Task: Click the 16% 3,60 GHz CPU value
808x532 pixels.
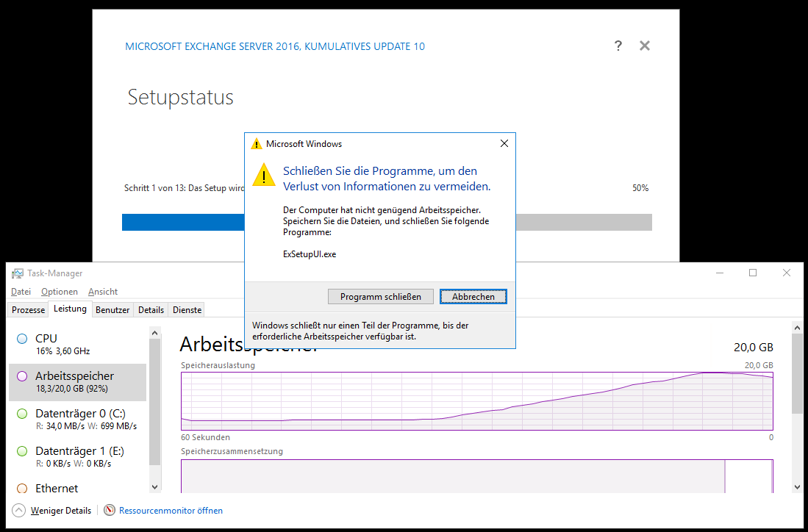Action: point(62,351)
